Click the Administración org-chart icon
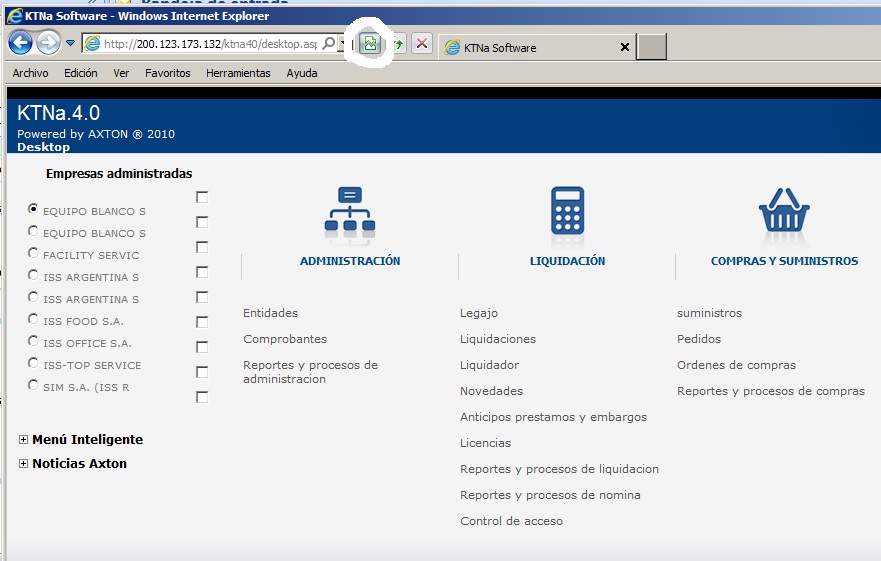The height and width of the screenshot is (561, 881). [349, 209]
